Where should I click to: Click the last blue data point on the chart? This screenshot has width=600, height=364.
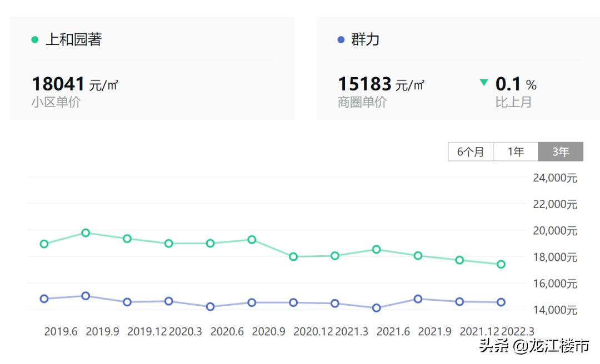[501, 302]
